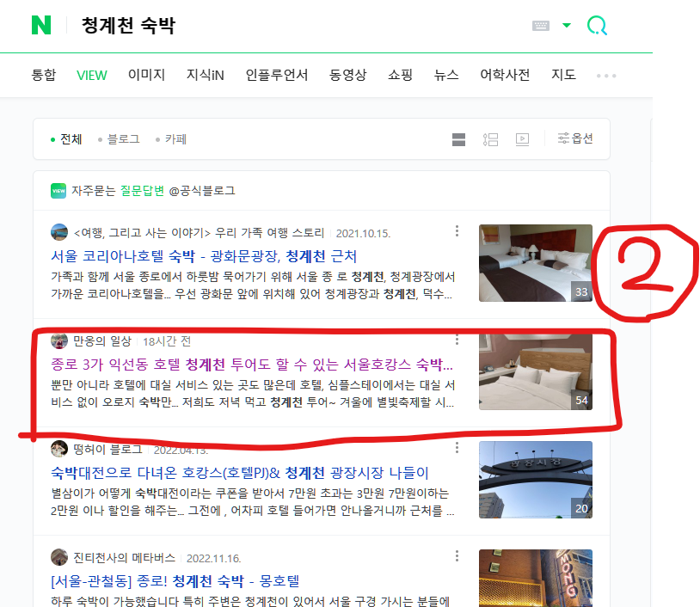
Task: Switch to the 동영상 tab
Action: [347, 75]
